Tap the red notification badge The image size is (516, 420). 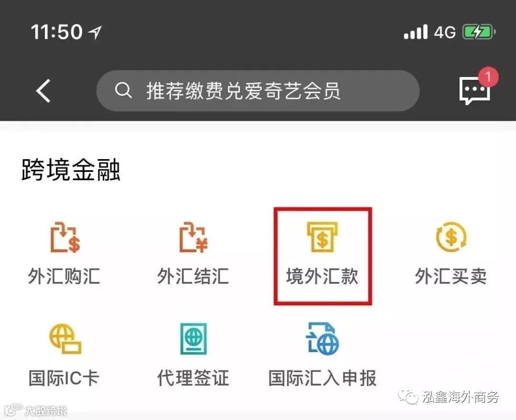click(x=488, y=77)
